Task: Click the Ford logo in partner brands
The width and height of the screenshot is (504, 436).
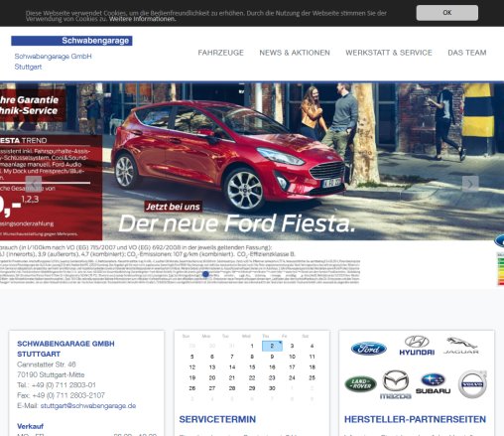Action: [x=369, y=349]
